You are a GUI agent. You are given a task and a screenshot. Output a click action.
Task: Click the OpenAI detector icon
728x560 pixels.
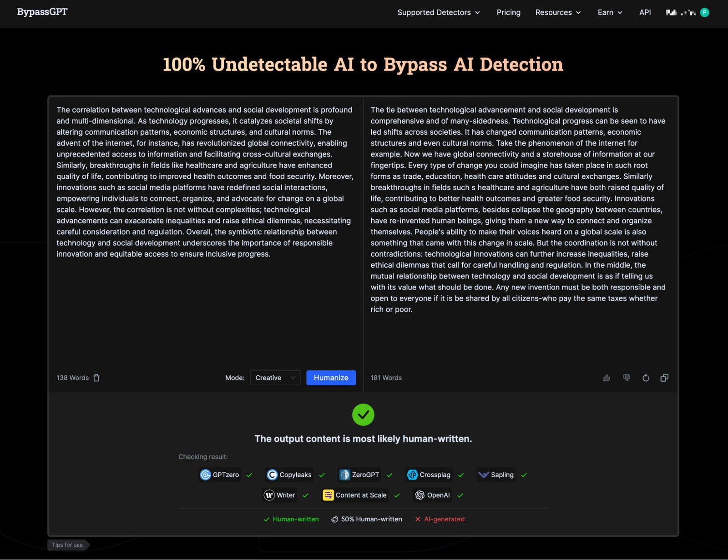click(x=420, y=495)
